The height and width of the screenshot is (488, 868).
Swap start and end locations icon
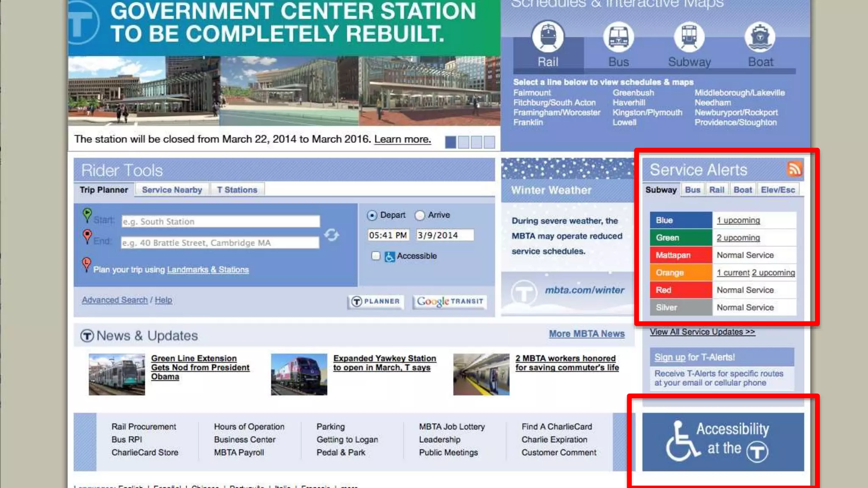pos(331,234)
